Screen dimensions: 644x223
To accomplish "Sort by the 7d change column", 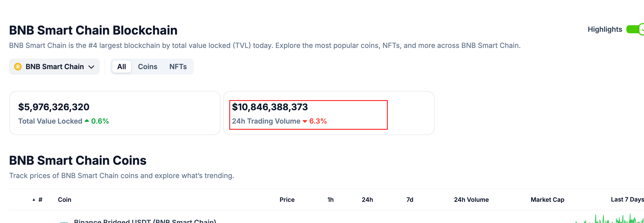I will click(410, 200).
